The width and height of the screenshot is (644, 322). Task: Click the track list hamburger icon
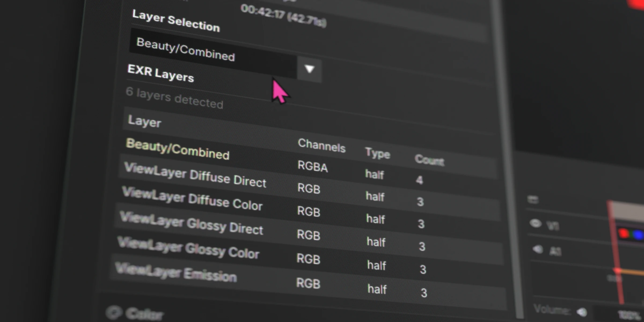pyautogui.click(x=533, y=199)
